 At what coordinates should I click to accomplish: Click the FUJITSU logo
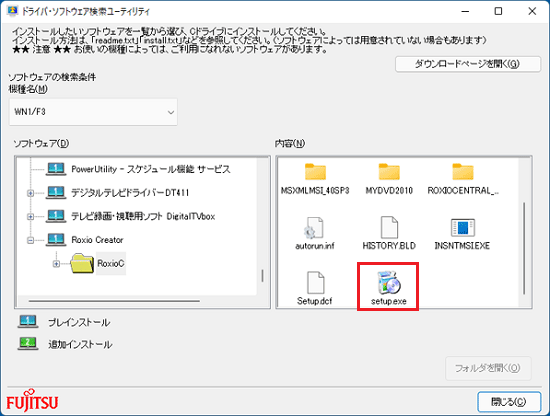click(x=32, y=400)
